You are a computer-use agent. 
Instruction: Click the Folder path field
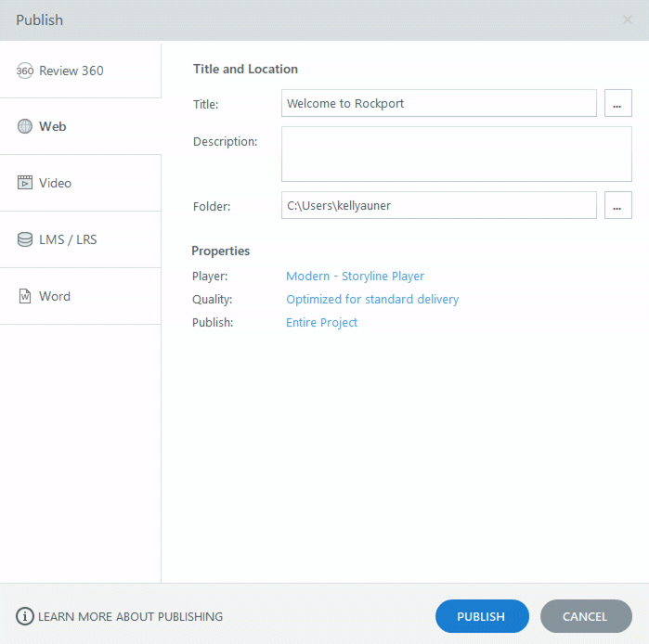point(438,205)
